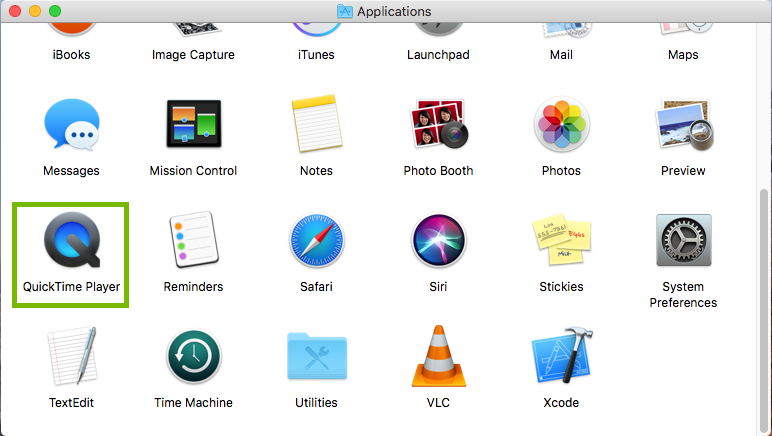The width and height of the screenshot is (772, 436).
Task: Minimize the Applications window with yellow button
Action: [35, 11]
